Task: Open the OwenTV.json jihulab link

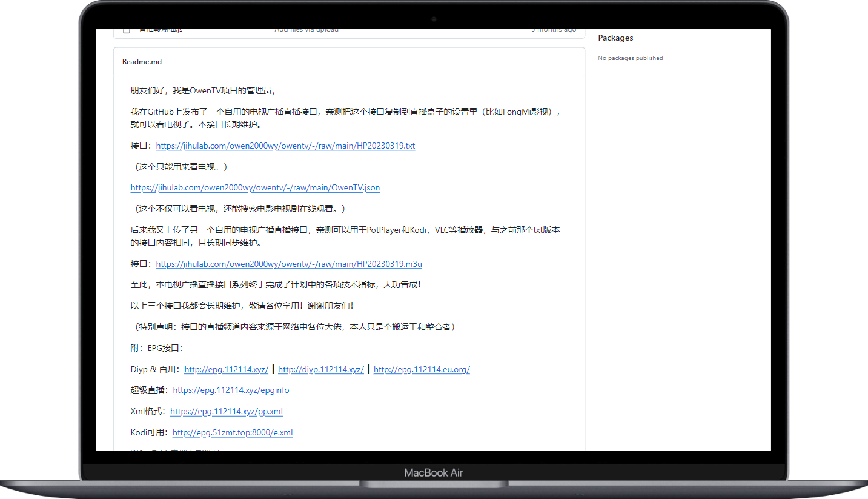Action: point(255,187)
